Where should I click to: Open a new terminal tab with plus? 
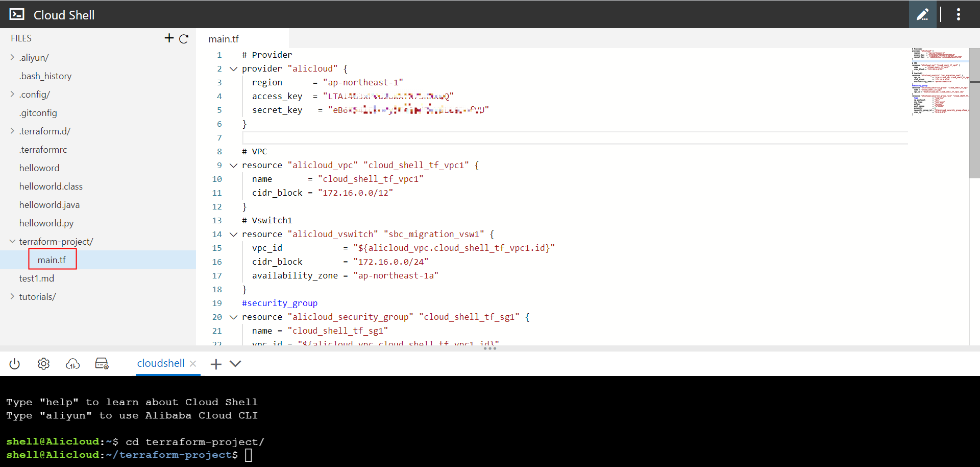click(216, 364)
